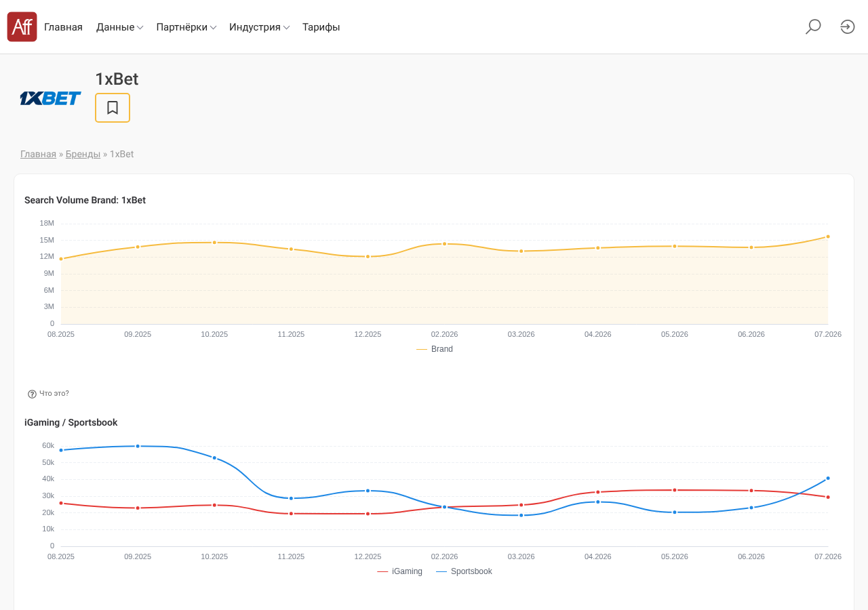Toggle the Brand legend series
Image resolution: width=868 pixels, height=610 pixels.
tap(435, 349)
